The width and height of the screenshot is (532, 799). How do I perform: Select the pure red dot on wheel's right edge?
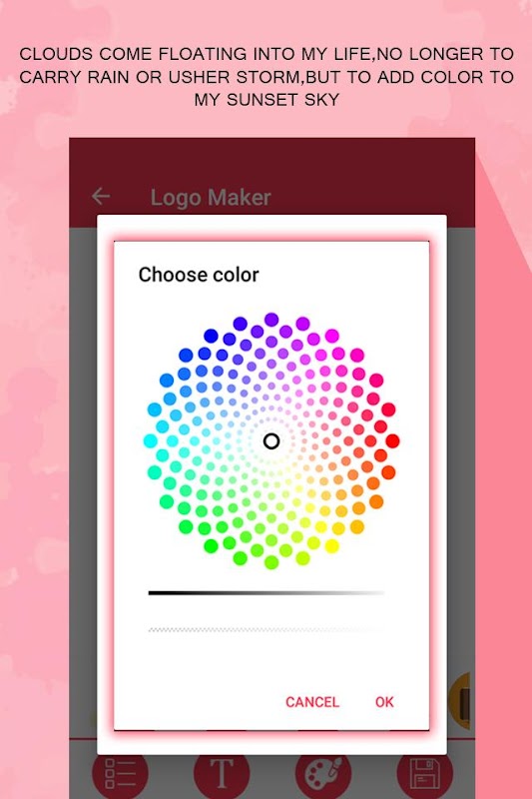tap(392, 441)
